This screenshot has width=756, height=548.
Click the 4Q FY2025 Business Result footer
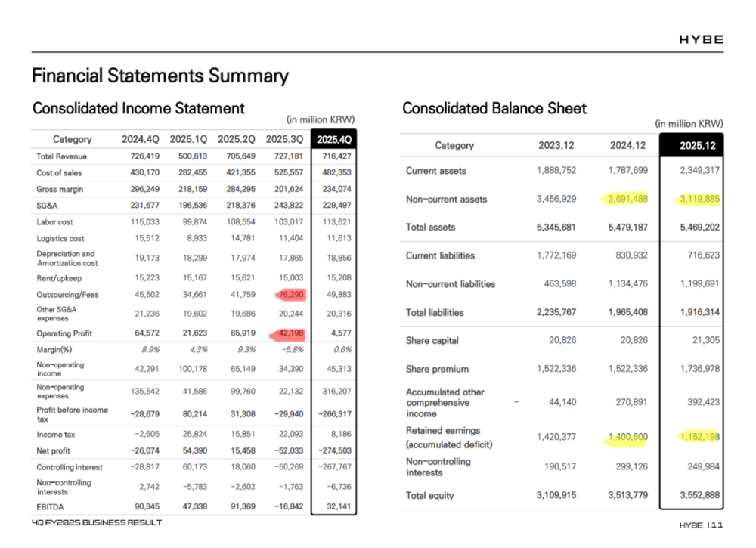pyautogui.click(x=96, y=523)
